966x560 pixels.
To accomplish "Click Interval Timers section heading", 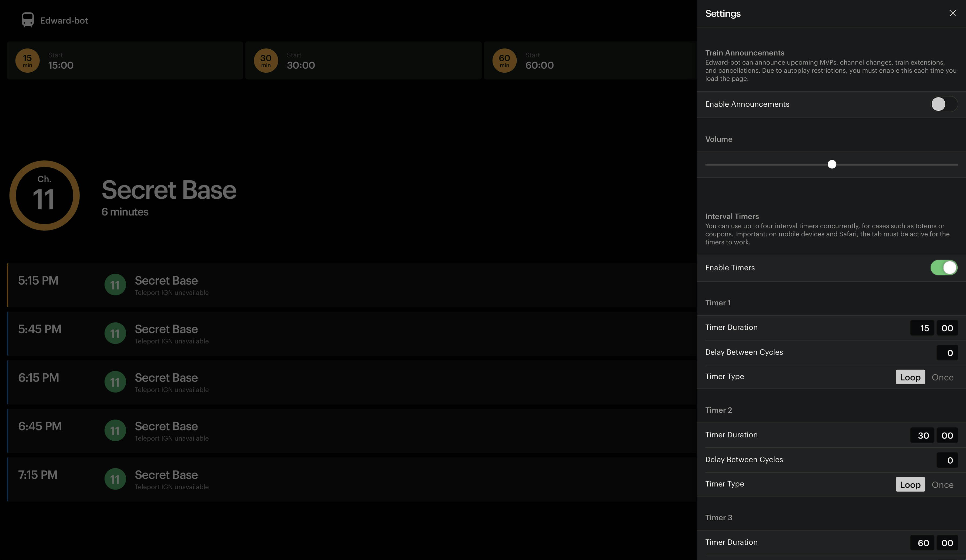I will [x=732, y=217].
